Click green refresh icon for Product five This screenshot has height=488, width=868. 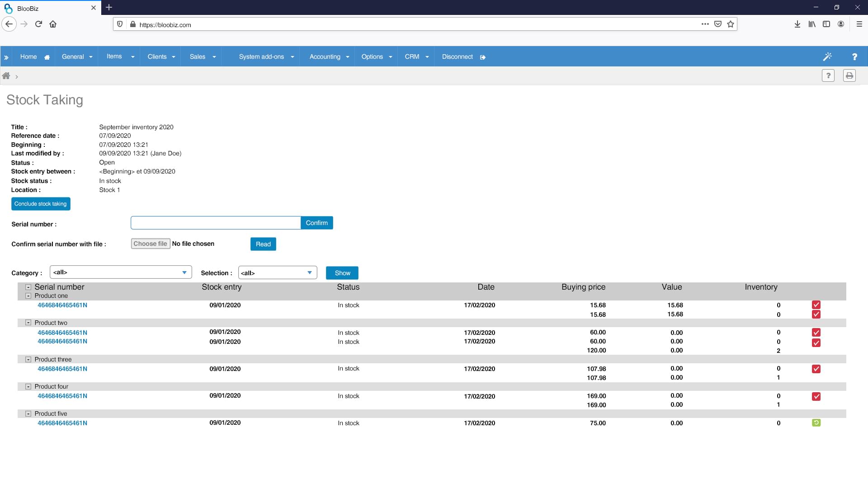[816, 423]
